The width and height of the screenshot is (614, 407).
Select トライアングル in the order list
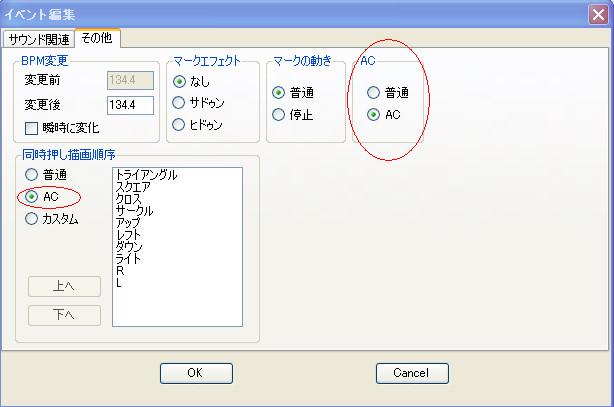(x=147, y=175)
